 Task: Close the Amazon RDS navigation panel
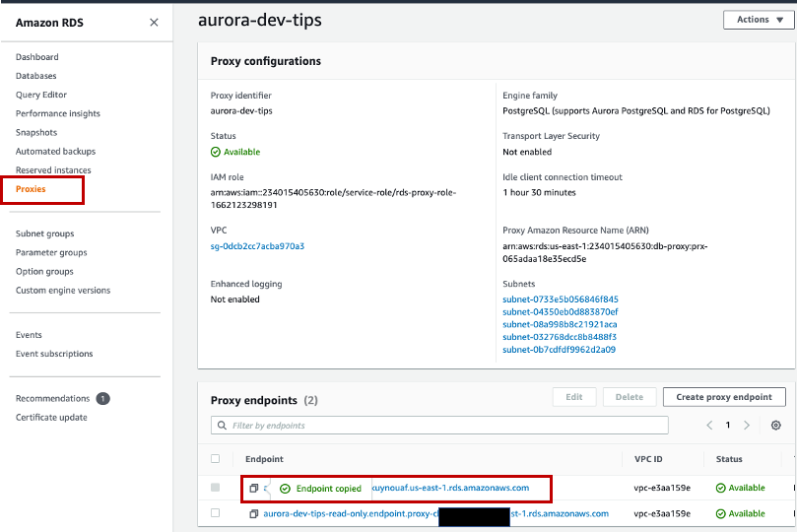[154, 23]
